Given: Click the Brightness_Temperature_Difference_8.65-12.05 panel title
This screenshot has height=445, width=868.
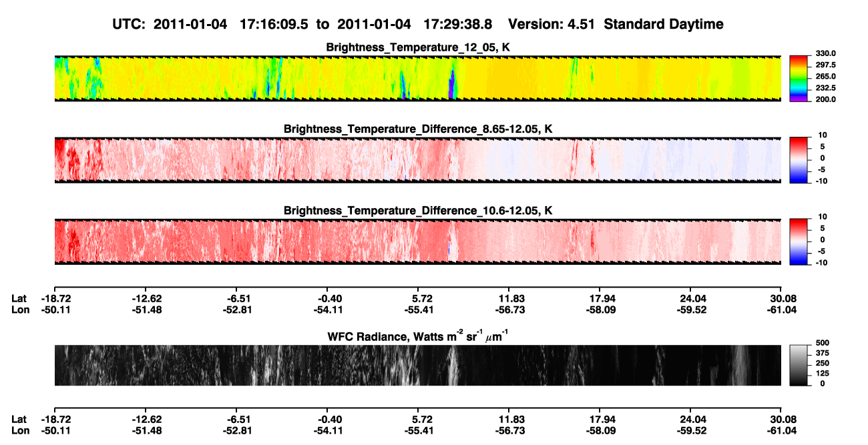Looking at the screenshot, I should 417,129.
